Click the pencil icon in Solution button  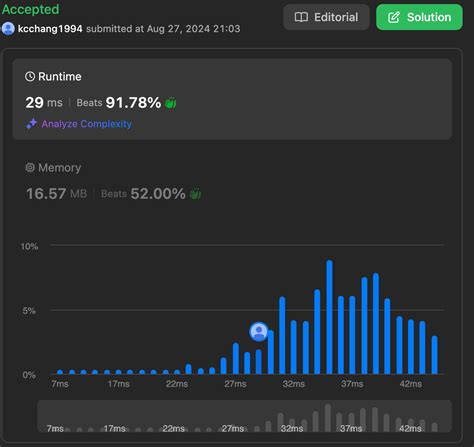point(394,17)
